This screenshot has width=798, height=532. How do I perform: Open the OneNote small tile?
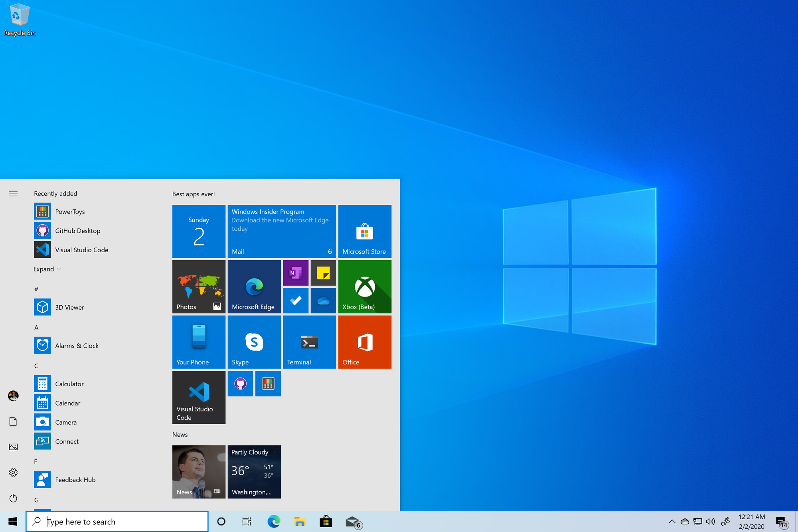click(295, 273)
